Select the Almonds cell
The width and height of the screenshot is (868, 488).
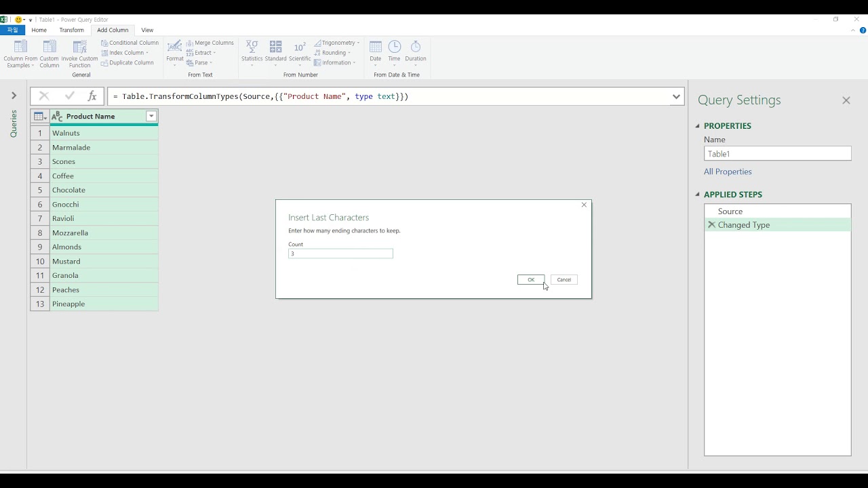pyautogui.click(x=104, y=247)
